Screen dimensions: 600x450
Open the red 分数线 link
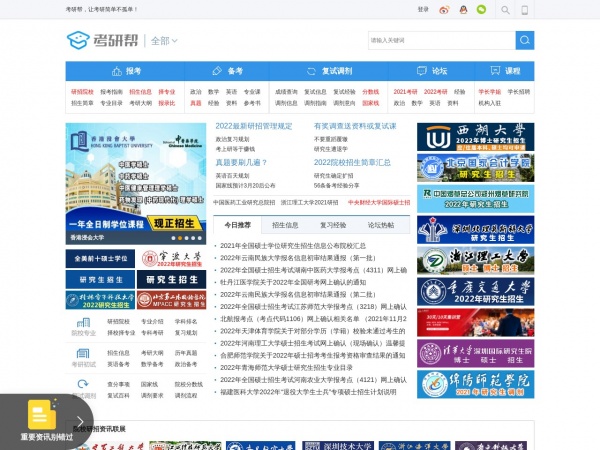(x=371, y=92)
